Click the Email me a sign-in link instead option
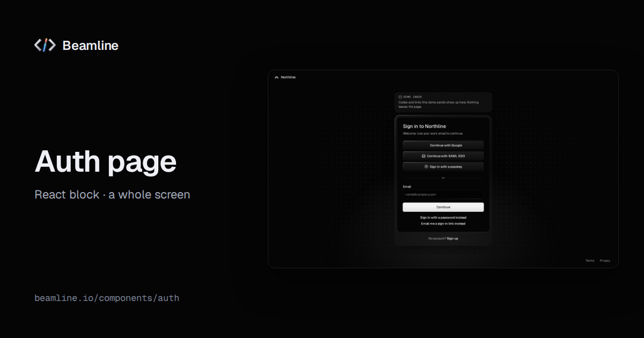This screenshot has height=338, width=644. coord(443,224)
